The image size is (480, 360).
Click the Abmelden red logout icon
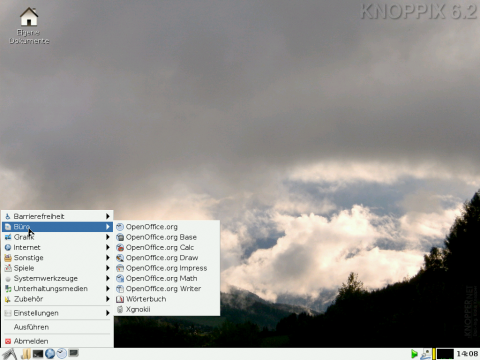tap(8, 341)
